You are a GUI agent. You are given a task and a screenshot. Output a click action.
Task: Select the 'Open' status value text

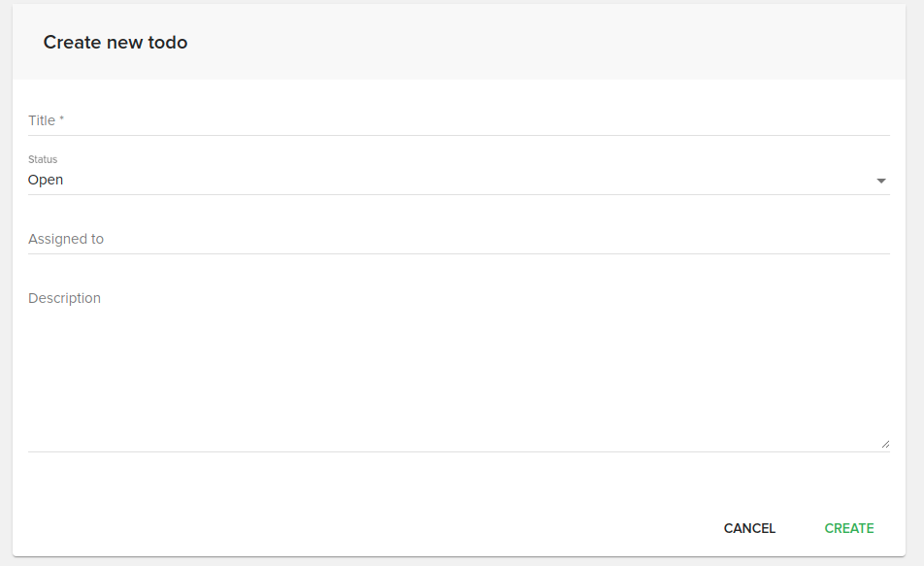(x=46, y=180)
